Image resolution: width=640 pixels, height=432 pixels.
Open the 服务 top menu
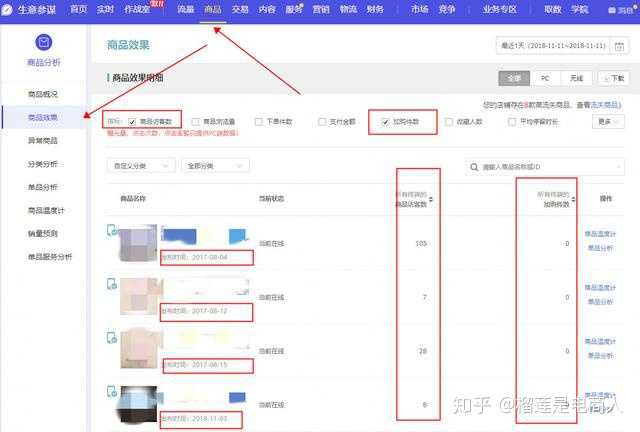[294, 9]
